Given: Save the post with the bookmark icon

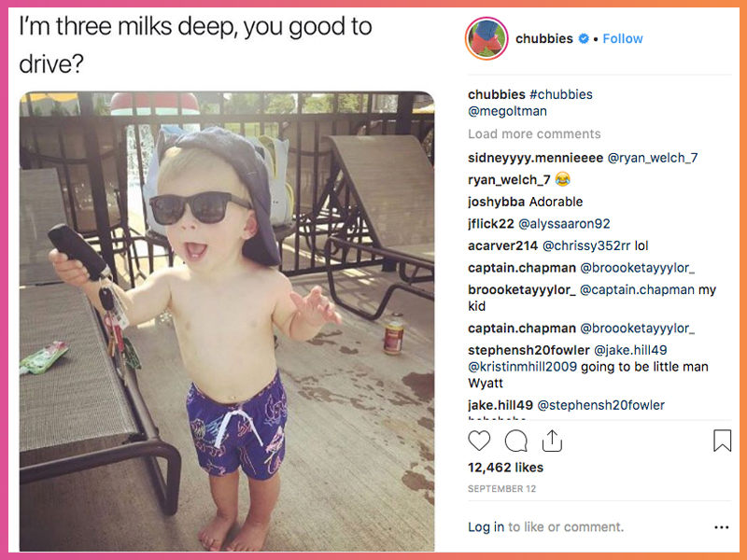Looking at the screenshot, I should pos(722,441).
